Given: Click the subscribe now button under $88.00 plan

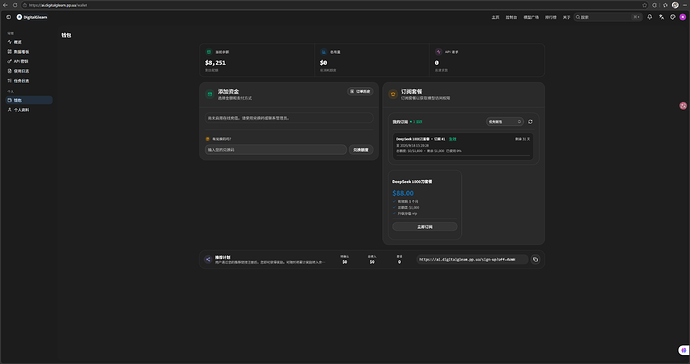Looking at the screenshot, I should click(x=425, y=227).
